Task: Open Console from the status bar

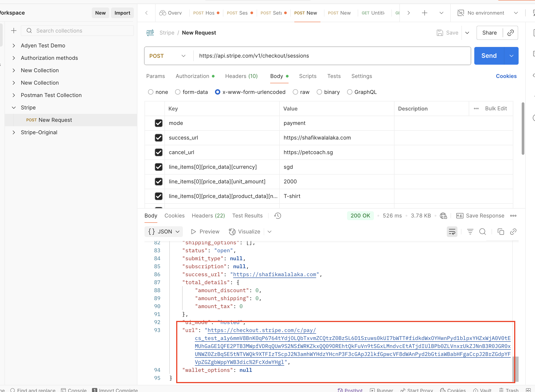Action: coord(74,390)
